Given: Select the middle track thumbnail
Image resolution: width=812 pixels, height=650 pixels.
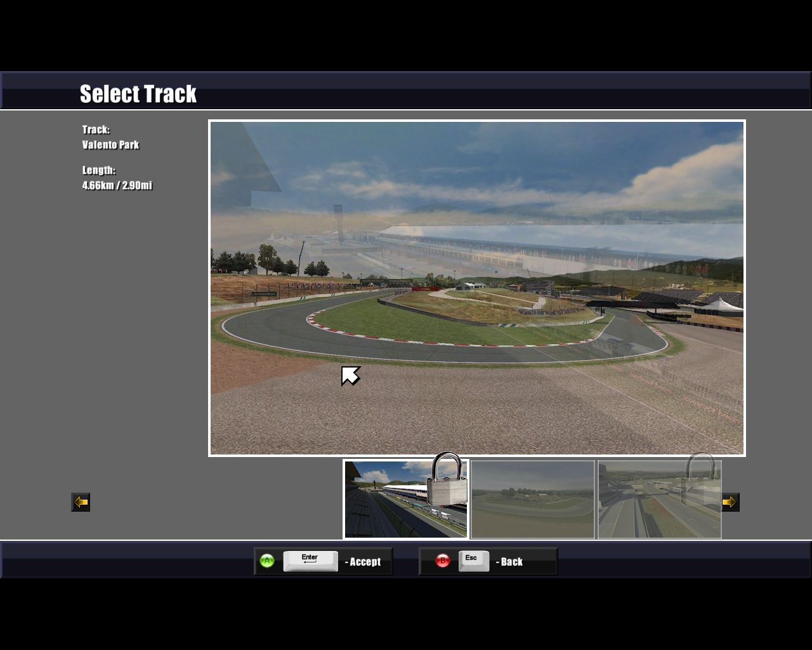Looking at the screenshot, I should (x=532, y=500).
